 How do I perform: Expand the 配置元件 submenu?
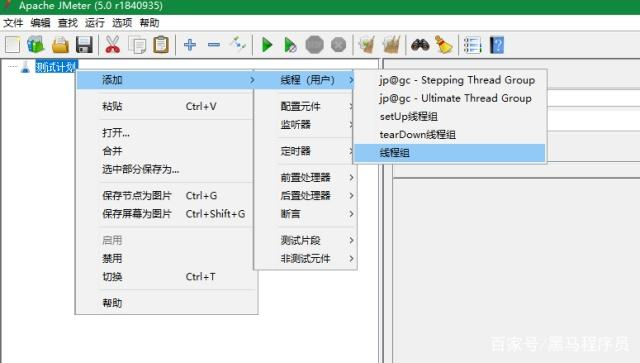click(x=305, y=107)
